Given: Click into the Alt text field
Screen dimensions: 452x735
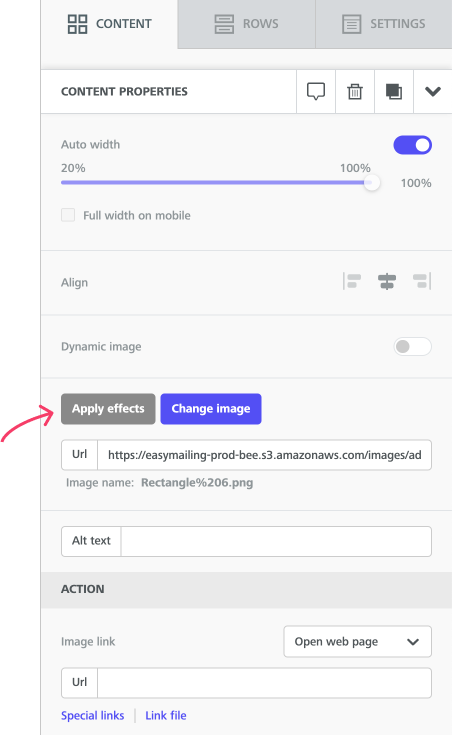Looking at the screenshot, I should (x=276, y=541).
